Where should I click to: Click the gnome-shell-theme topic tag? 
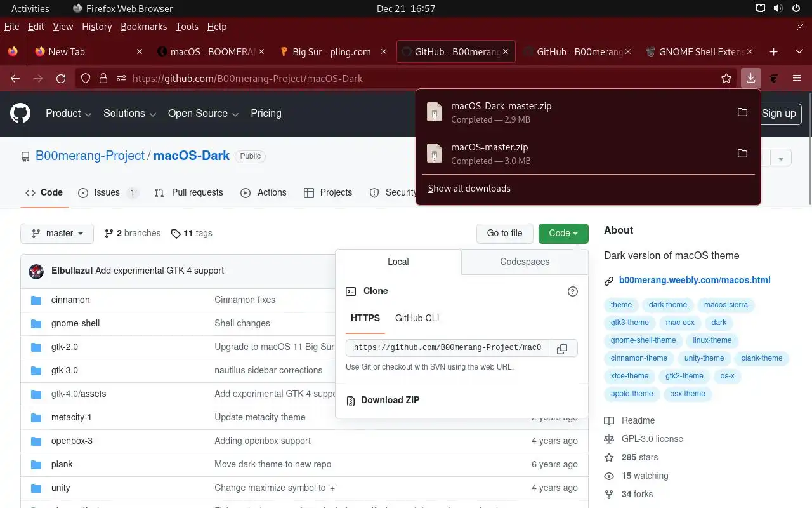coord(643,340)
